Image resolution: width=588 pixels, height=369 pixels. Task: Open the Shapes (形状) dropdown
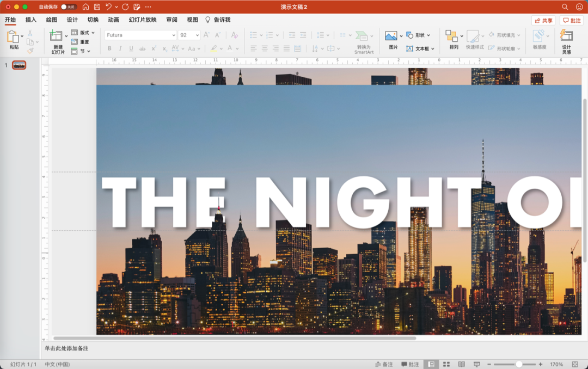[428, 35]
